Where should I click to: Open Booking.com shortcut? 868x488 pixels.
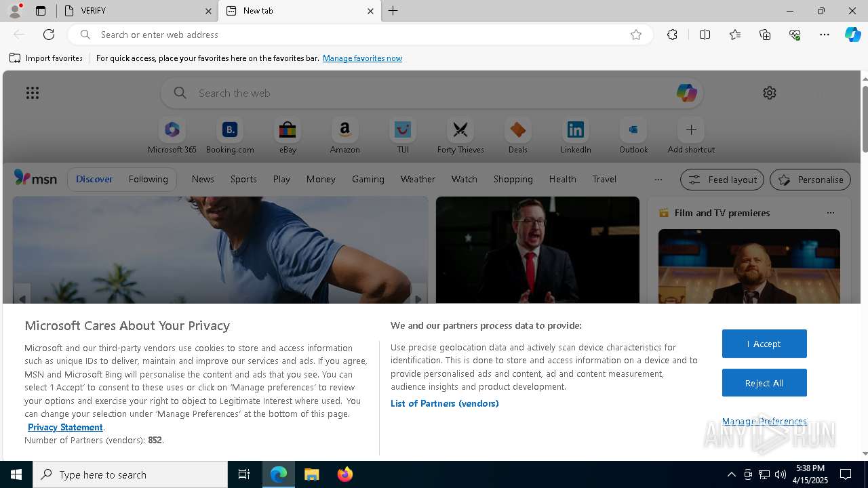coord(230,136)
